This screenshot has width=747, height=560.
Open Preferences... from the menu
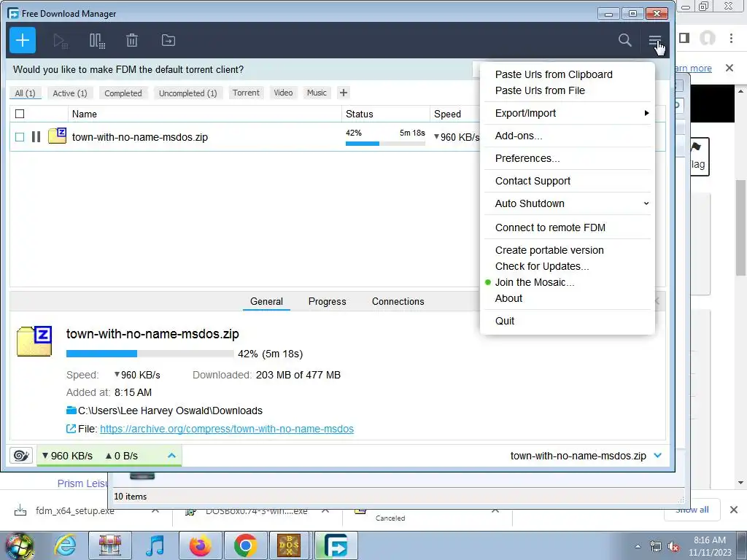pyautogui.click(x=527, y=158)
